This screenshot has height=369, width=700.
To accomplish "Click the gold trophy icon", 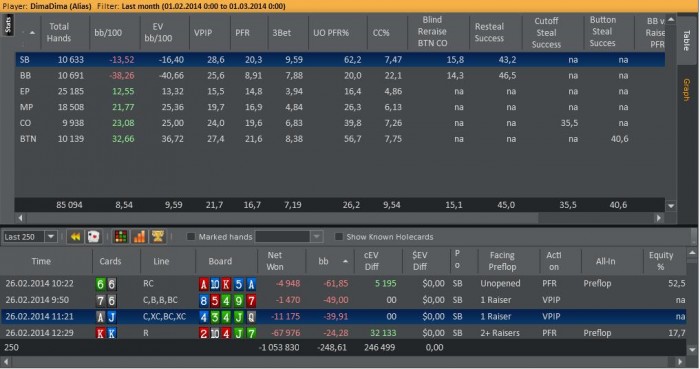I will tap(158, 236).
